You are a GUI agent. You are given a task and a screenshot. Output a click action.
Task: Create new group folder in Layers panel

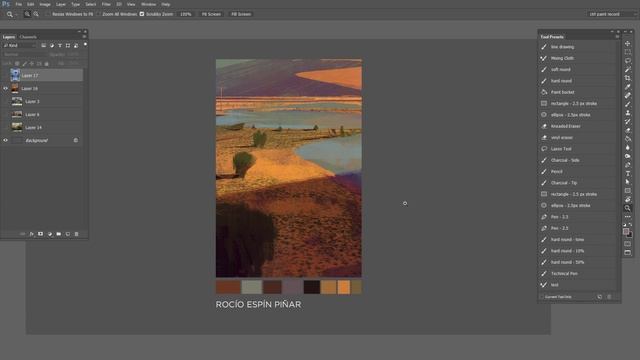click(59, 234)
